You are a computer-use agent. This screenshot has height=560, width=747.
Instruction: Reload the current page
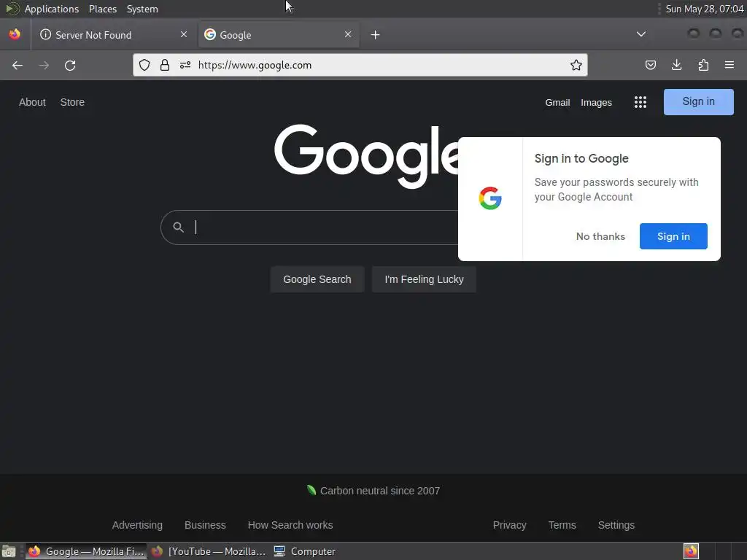point(70,65)
